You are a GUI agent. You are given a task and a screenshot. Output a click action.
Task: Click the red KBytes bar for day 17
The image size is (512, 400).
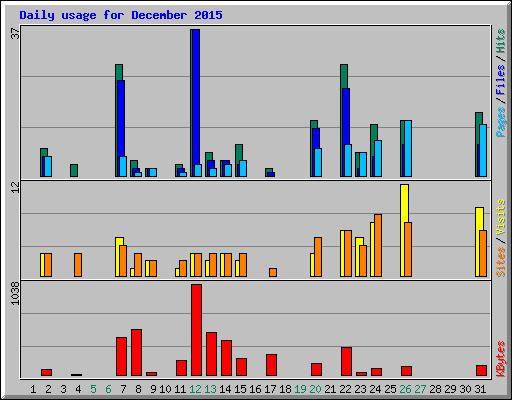pyautogui.click(x=271, y=365)
